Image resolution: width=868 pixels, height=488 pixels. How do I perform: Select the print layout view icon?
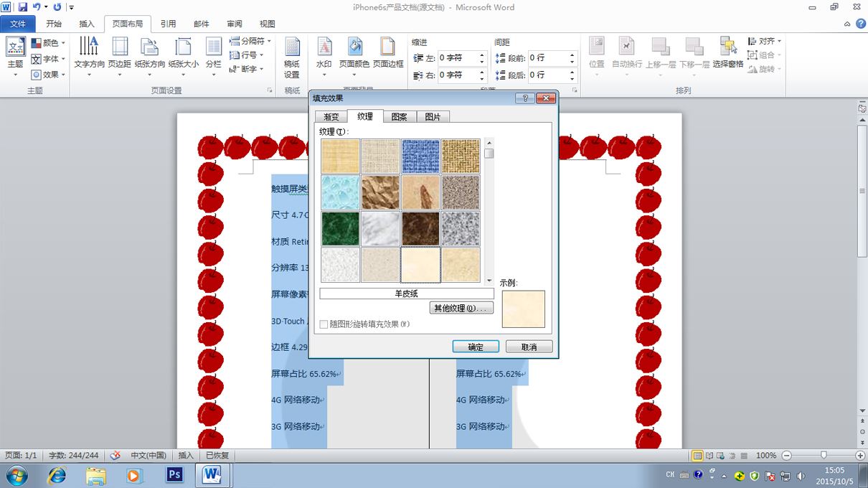coord(697,455)
